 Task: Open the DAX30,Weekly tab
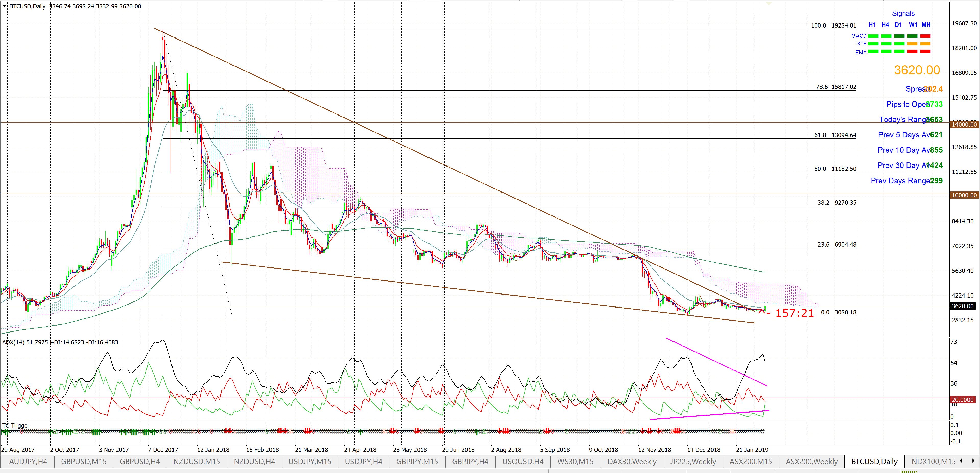pyautogui.click(x=632, y=462)
